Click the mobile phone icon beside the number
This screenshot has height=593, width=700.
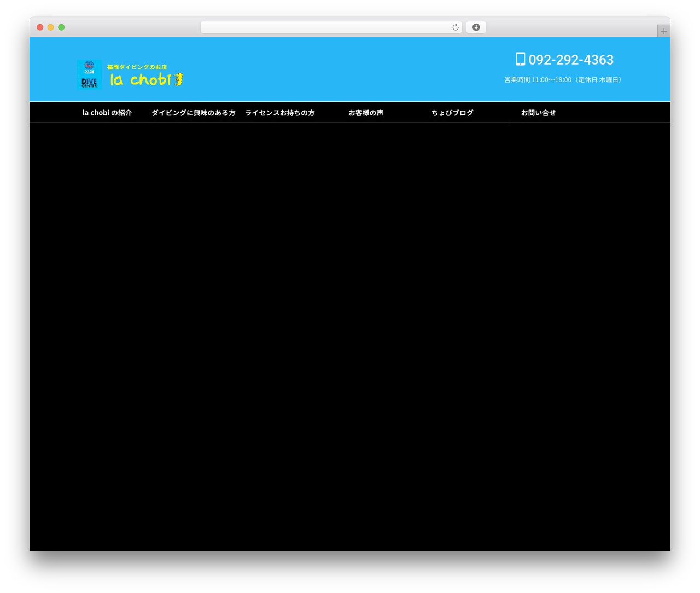click(521, 59)
